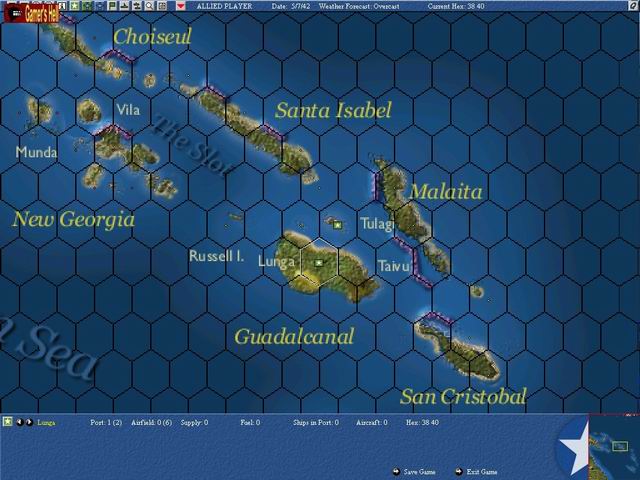This screenshot has height=480, width=640.
Task: Click the Airfield: 0 (6) value
Action: [x=151, y=422]
